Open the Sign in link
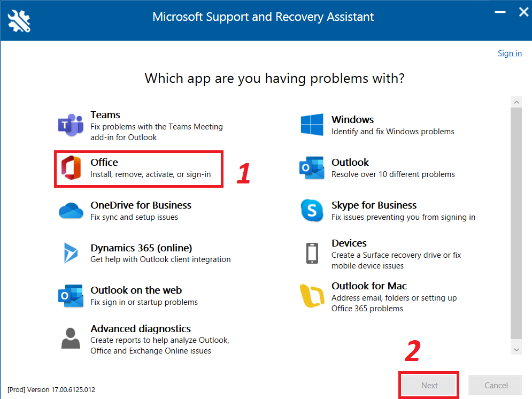The width and height of the screenshot is (532, 399). point(510,53)
